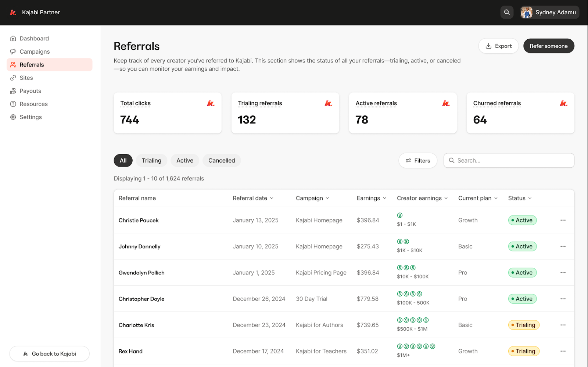Click the Export button

498,46
